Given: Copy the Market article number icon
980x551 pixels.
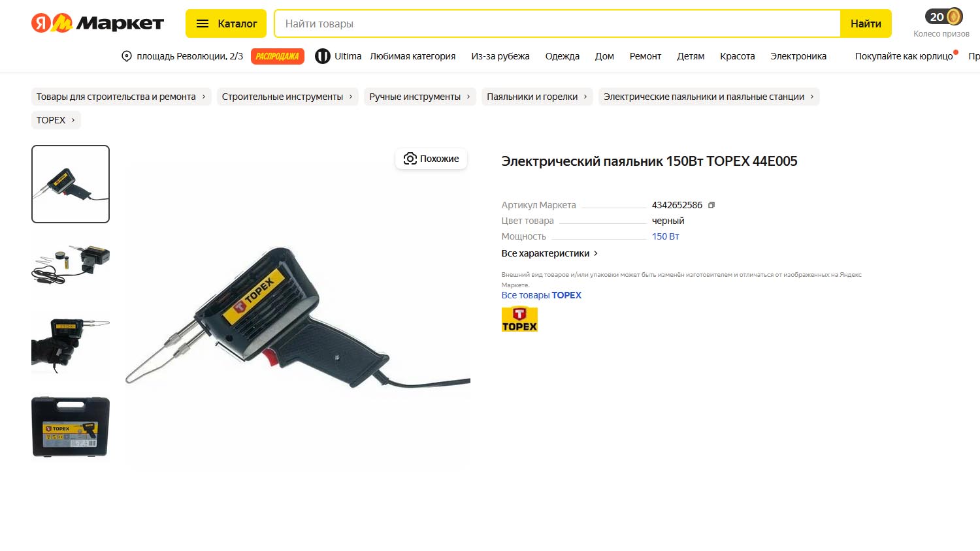Looking at the screenshot, I should tap(711, 205).
